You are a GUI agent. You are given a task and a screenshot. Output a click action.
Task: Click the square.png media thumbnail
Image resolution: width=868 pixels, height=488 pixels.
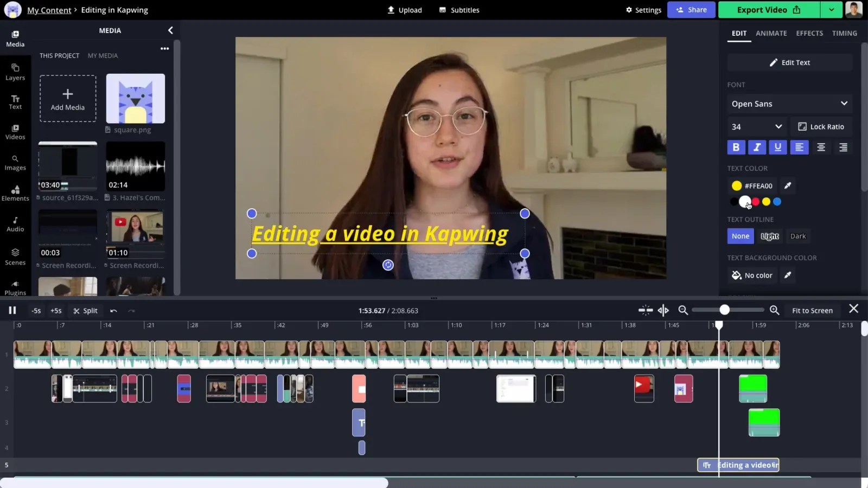point(135,99)
